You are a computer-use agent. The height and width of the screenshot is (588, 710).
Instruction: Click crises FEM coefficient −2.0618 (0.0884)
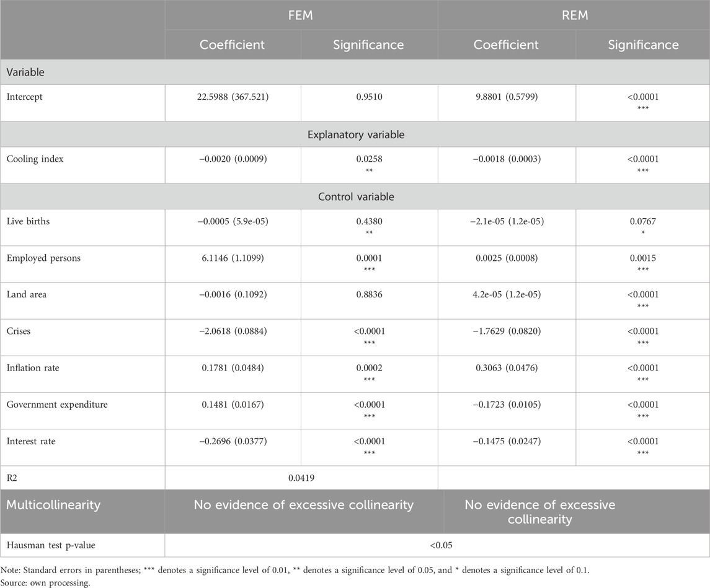[233, 331]
